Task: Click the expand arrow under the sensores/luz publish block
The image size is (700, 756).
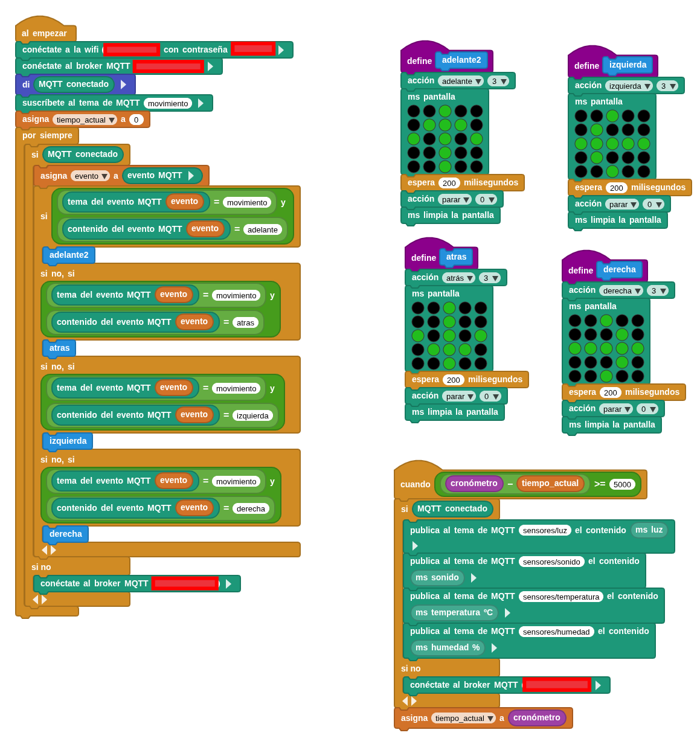Action: tap(414, 545)
